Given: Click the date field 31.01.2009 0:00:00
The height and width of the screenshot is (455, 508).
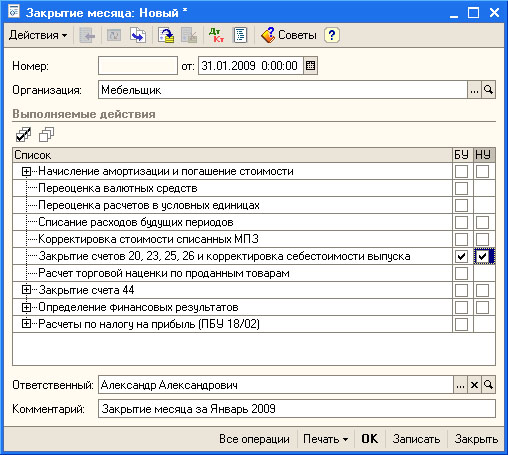Looking at the screenshot, I should [x=251, y=65].
